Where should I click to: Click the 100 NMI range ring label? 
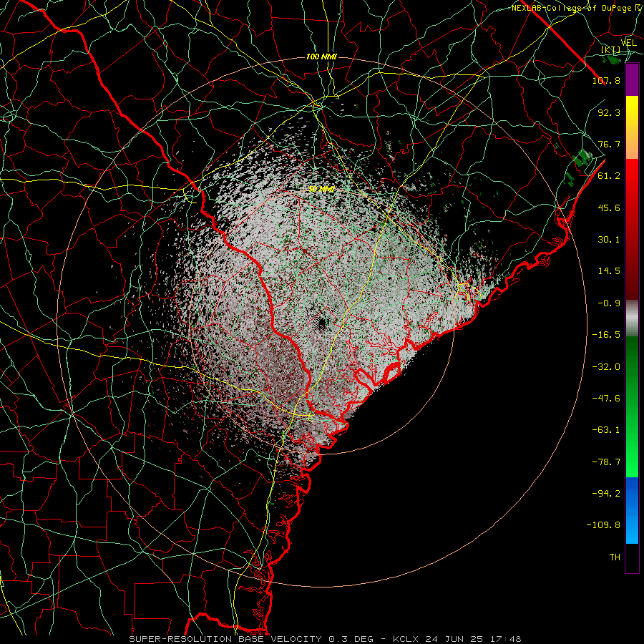(321, 57)
